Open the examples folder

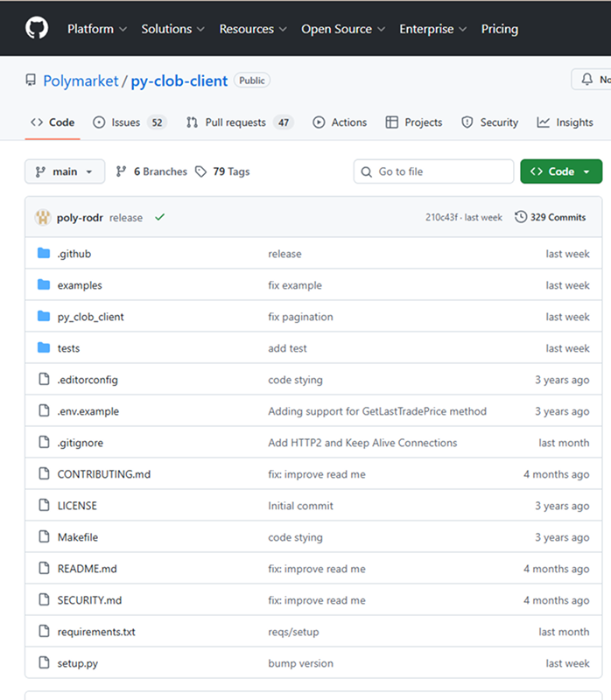click(80, 285)
